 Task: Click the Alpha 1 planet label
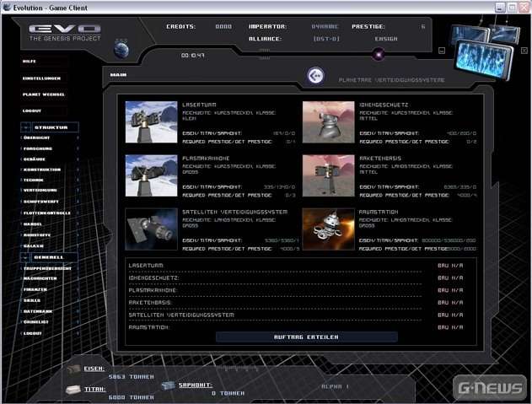coord(336,386)
